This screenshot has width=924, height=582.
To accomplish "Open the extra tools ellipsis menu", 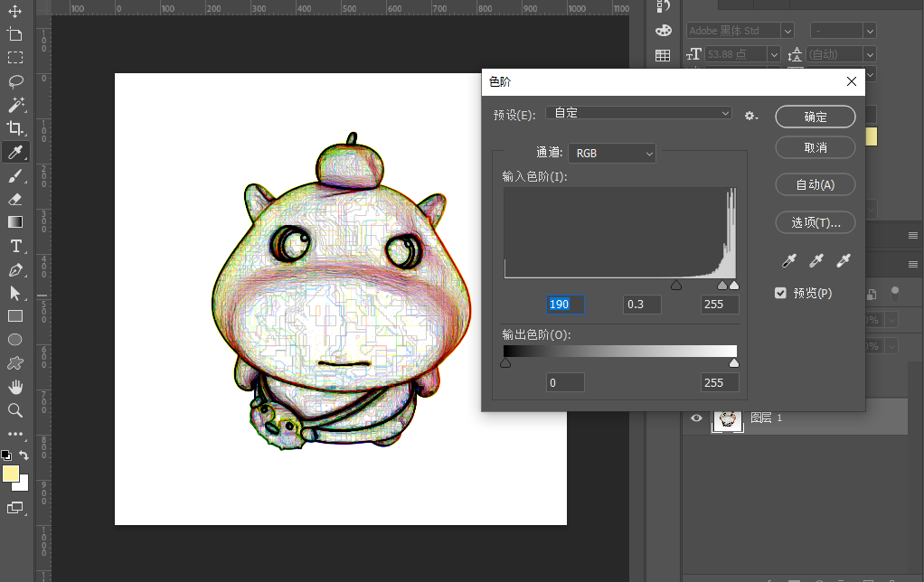I will [x=15, y=434].
